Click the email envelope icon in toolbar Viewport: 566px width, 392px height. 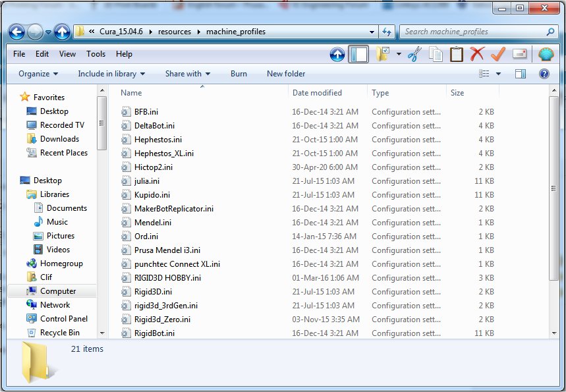click(519, 54)
